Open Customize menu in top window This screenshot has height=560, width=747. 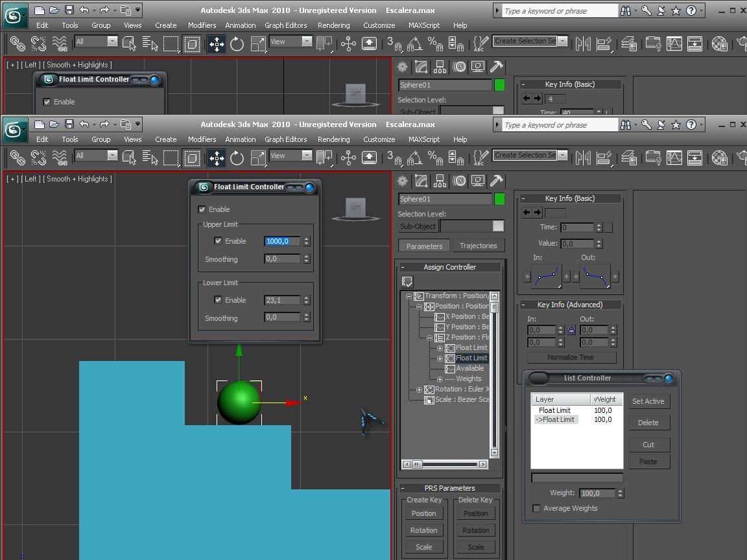(x=379, y=25)
